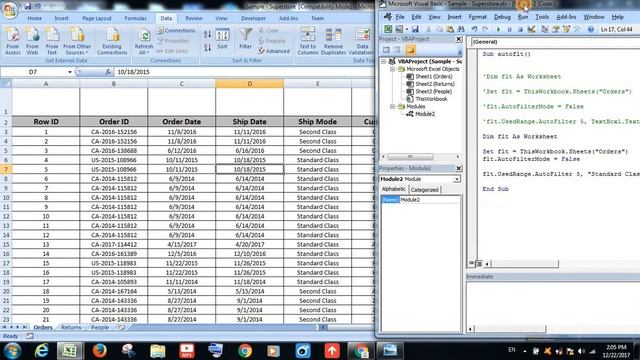Open the Formulas ribbon tab
This screenshot has width=640, height=360.
pyautogui.click(x=136, y=18)
